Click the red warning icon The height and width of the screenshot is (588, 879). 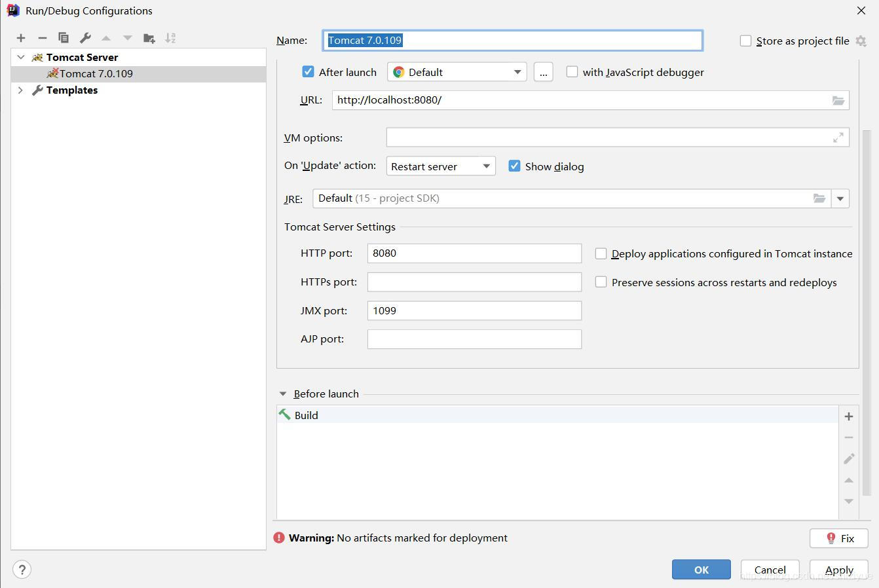tap(279, 538)
